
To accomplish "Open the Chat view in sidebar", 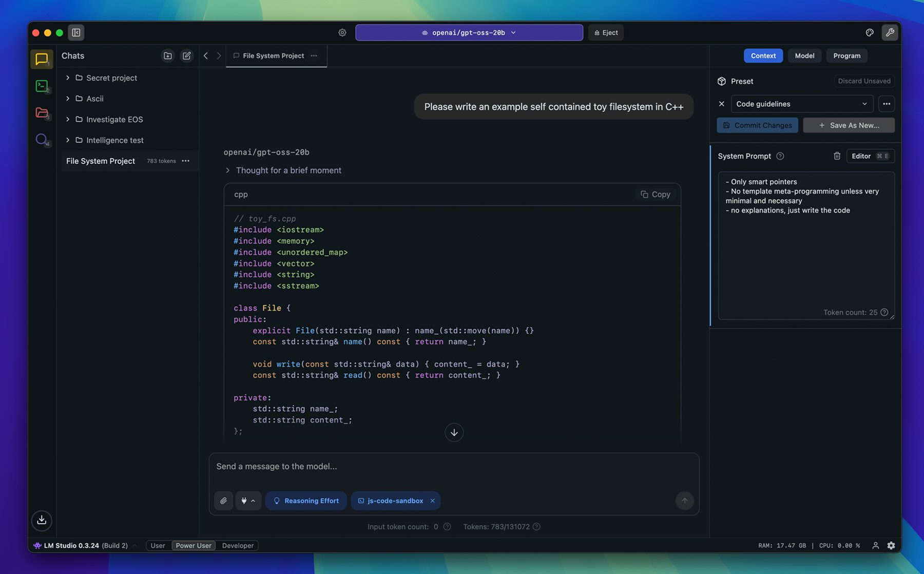I will (x=42, y=59).
